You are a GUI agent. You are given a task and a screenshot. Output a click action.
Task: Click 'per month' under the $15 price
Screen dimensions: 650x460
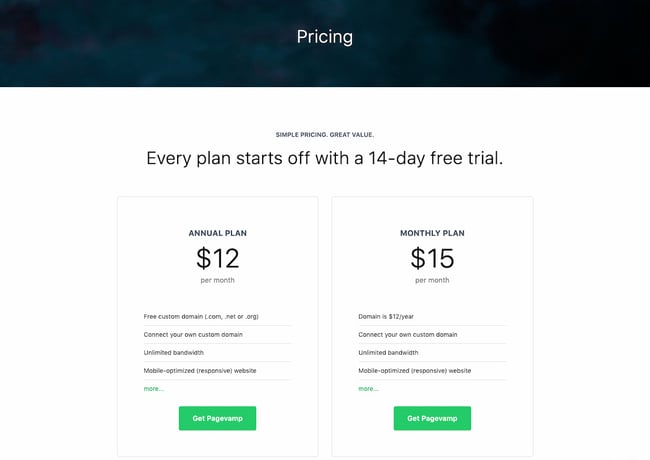pyautogui.click(x=432, y=281)
